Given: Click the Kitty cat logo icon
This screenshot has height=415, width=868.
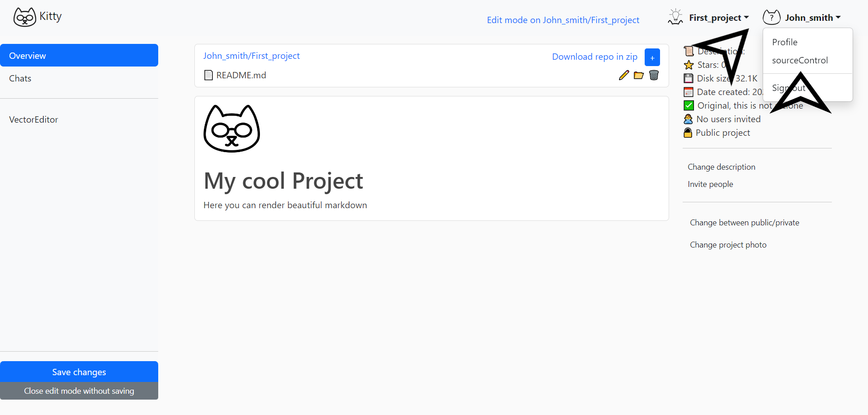Looking at the screenshot, I should tap(24, 17).
